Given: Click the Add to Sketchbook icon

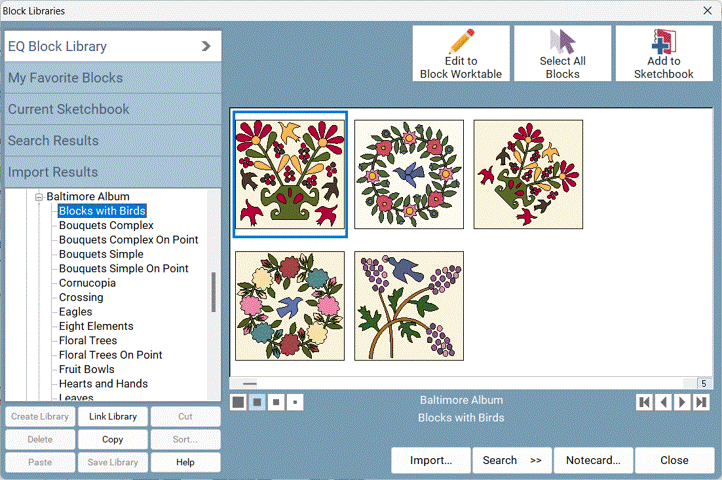Looking at the screenshot, I should pyautogui.click(x=663, y=42).
